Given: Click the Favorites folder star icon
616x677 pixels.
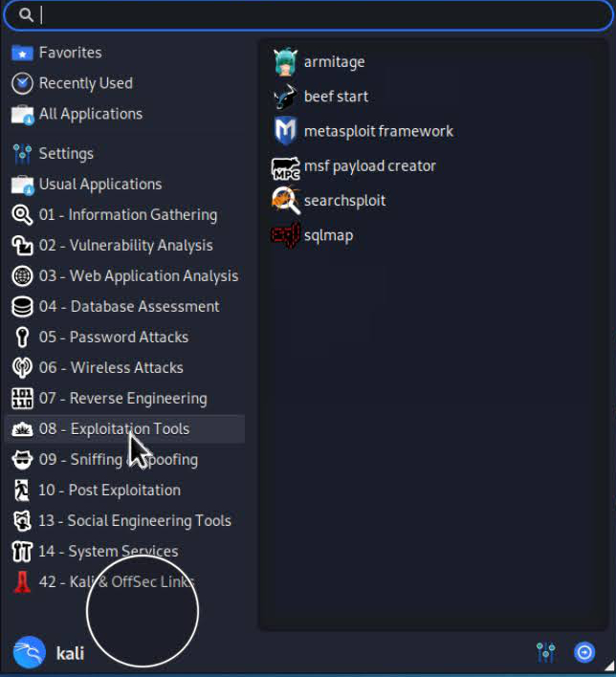Looking at the screenshot, I should click(22, 54).
